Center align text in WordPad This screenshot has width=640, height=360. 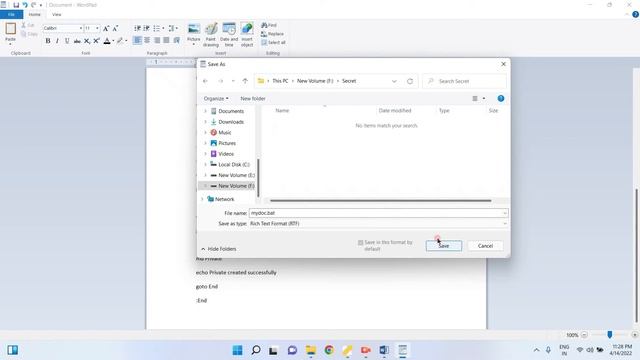147,40
